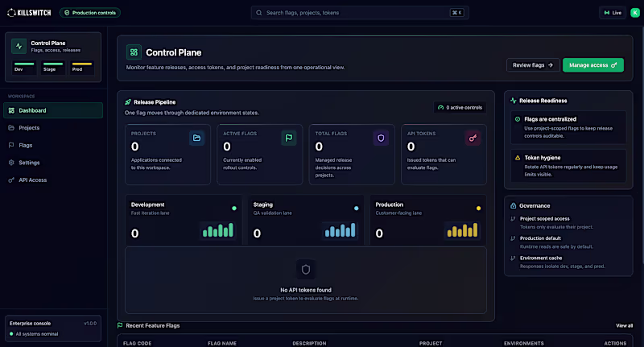This screenshot has height=347, width=644.
Task: Click the Review flags button
Action: pos(533,65)
